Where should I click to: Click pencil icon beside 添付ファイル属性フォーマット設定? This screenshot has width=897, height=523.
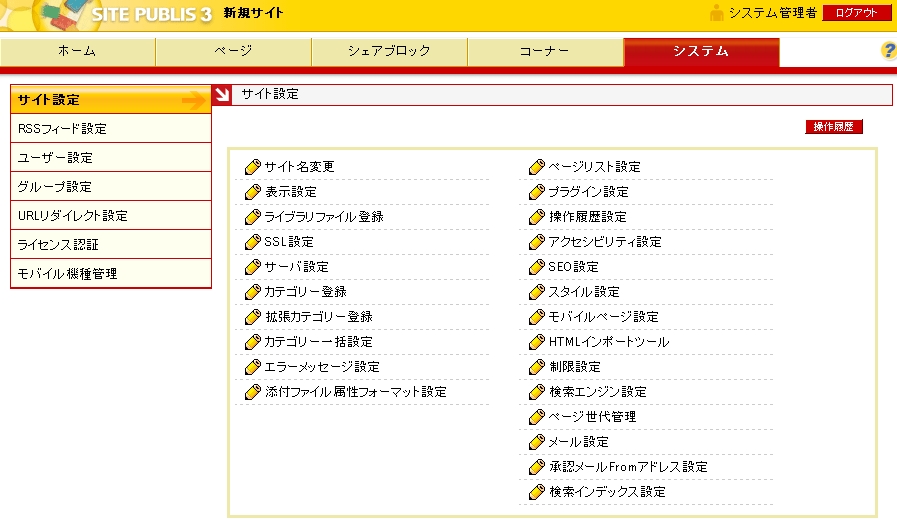[x=253, y=392]
